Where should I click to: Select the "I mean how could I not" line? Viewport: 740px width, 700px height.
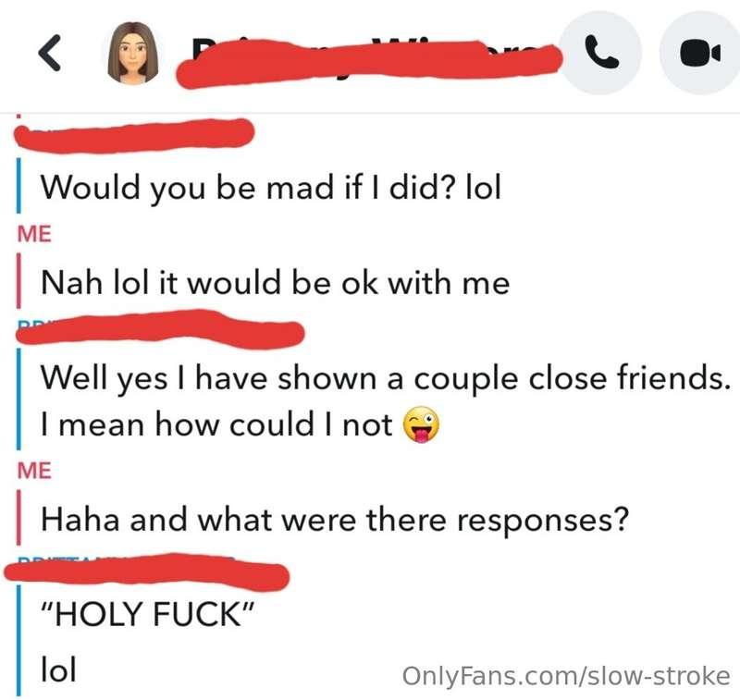coord(216,424)
